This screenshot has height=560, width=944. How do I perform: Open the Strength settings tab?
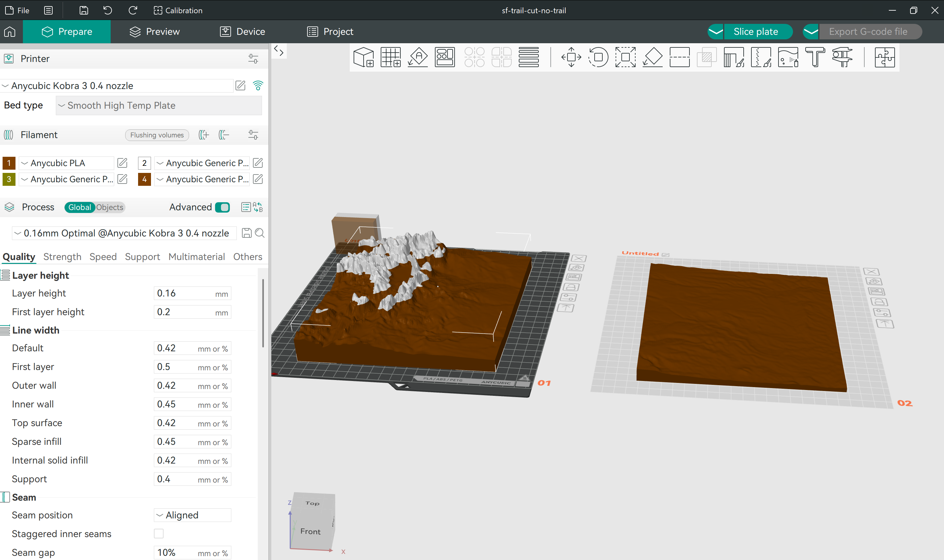pyautogui.click(x=62, y=256)
